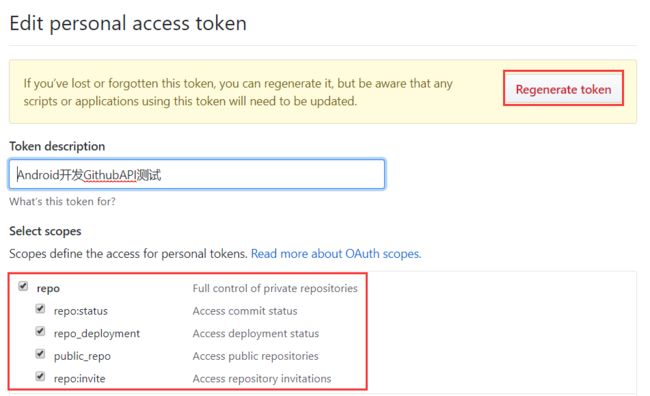Image resolution: width=650 pixels, height=396 pixels.
Task: Click the Access commit status description
Action: pos(245,311)
